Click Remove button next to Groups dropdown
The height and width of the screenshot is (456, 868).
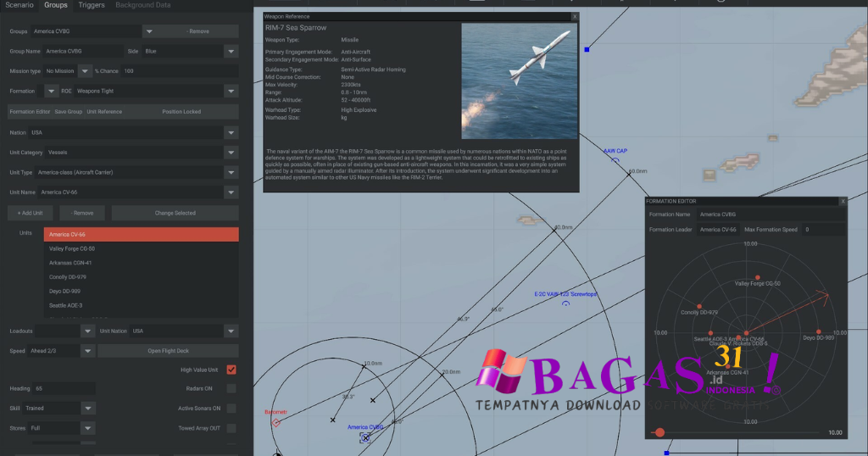[x=198, y=31]
